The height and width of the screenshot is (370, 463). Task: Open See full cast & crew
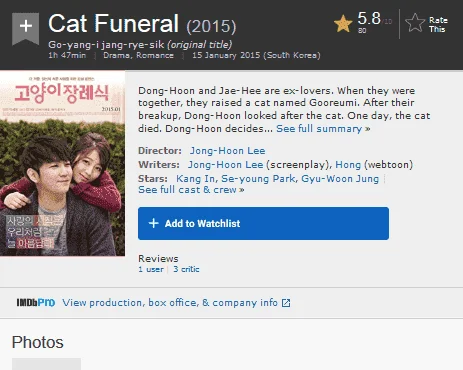(x=191, y=190)
